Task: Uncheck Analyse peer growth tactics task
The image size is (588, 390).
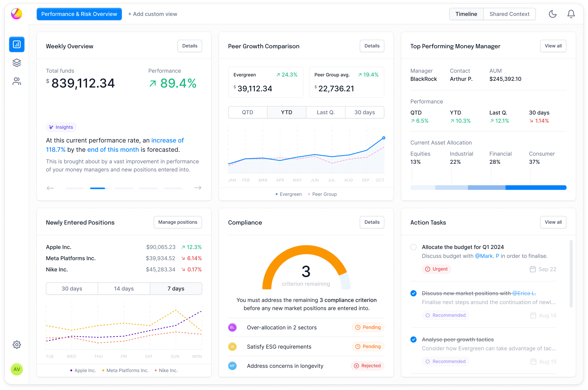Action: pos(413,339)
